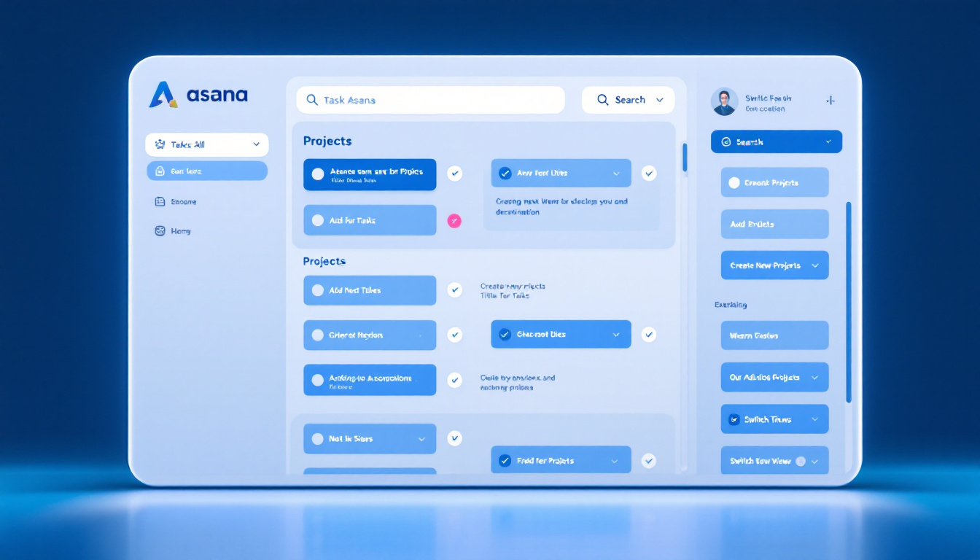Expand the Not In Stars dropdown
The height and width of the screenshot is (560, 980).
421,438
